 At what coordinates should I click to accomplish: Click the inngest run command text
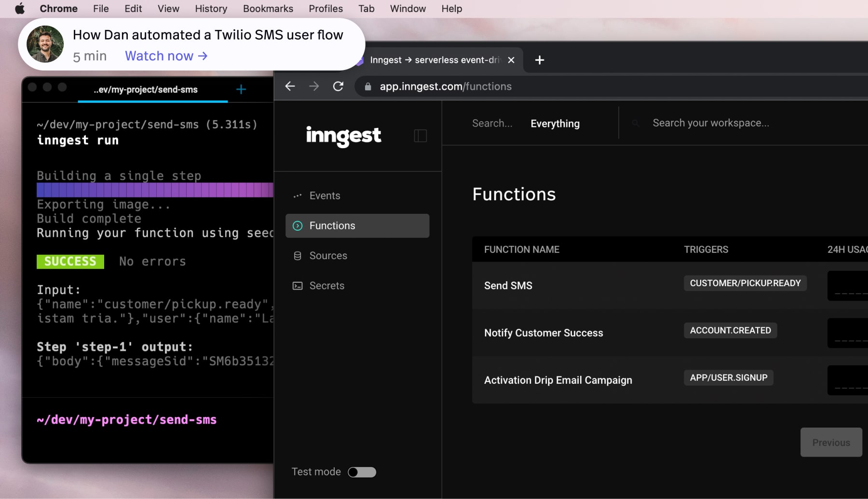[78, 140]
